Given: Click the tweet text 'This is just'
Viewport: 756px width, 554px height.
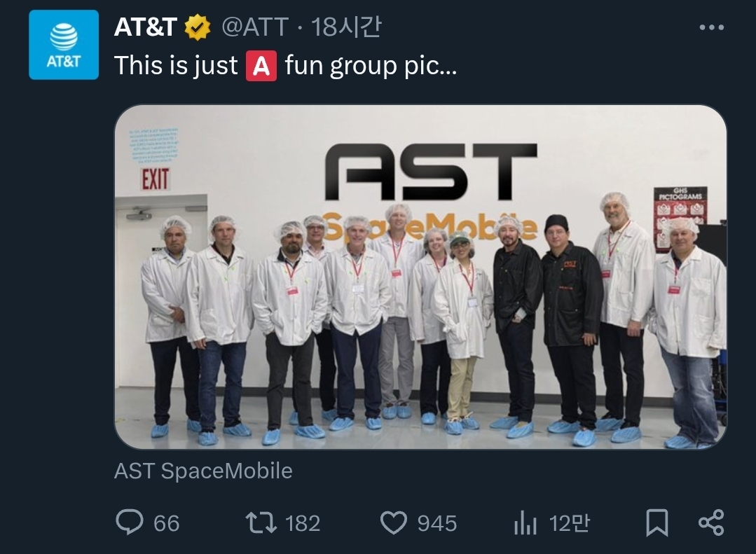Looking at the screenshot, I should (x=176, y=65).
